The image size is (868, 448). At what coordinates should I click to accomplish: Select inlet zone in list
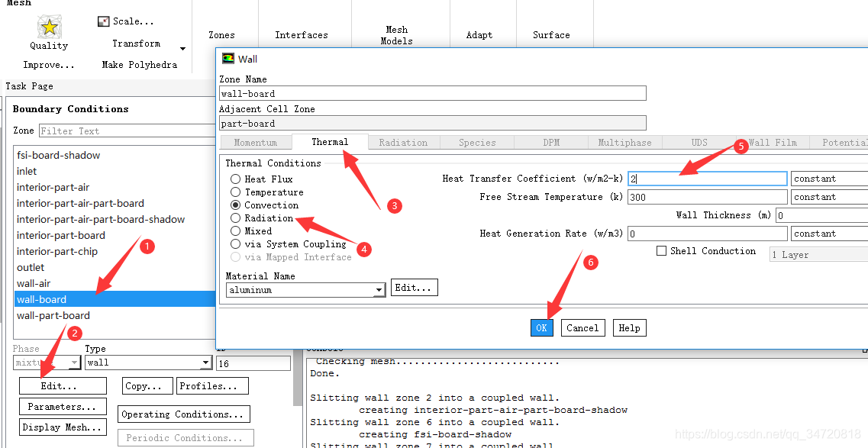pyautogui.click(x=115, y=172)
